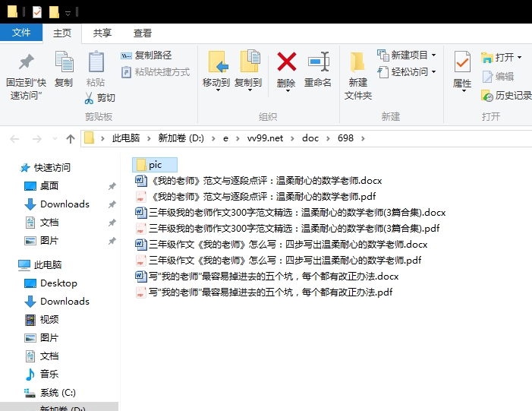Open pinned 文档 under Quick access

click(x=42, y=223)
